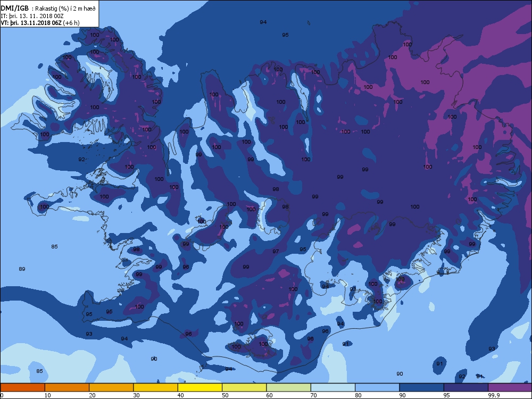Pick the purple above-99.9 legend swatch
Image resolution: width=532 pixels, height=399 pixels.
point(510,387)
